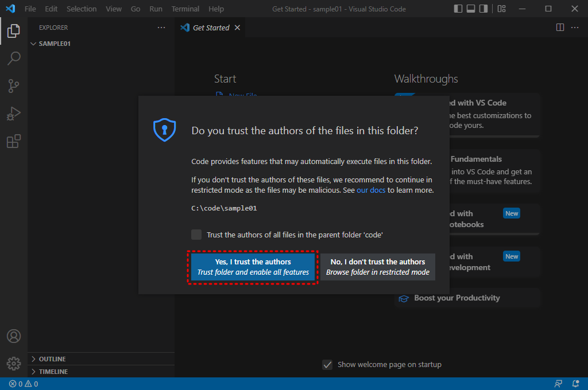Open the Source Control view icon
588x390 pixels.
14,86
